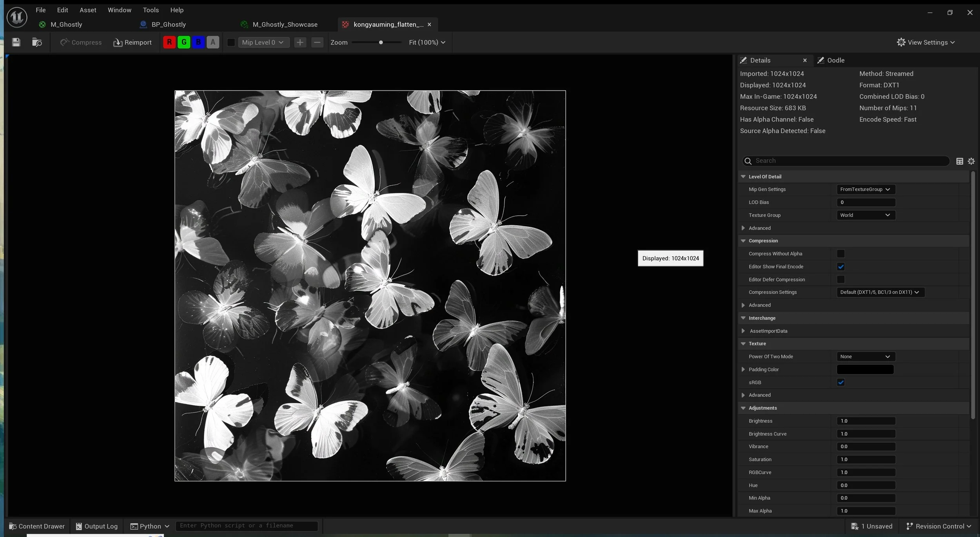
Task: Toggle the Red channel button
Action: [169, 42]
